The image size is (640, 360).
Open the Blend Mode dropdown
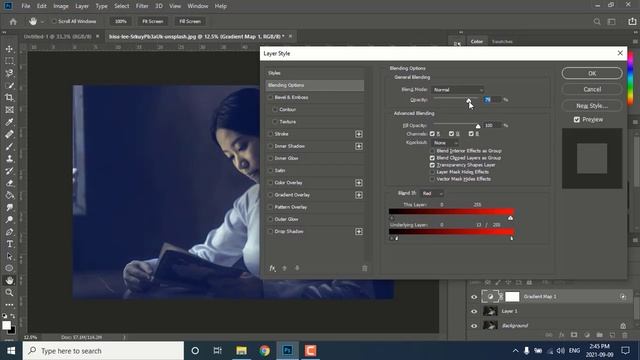point(458,90)
